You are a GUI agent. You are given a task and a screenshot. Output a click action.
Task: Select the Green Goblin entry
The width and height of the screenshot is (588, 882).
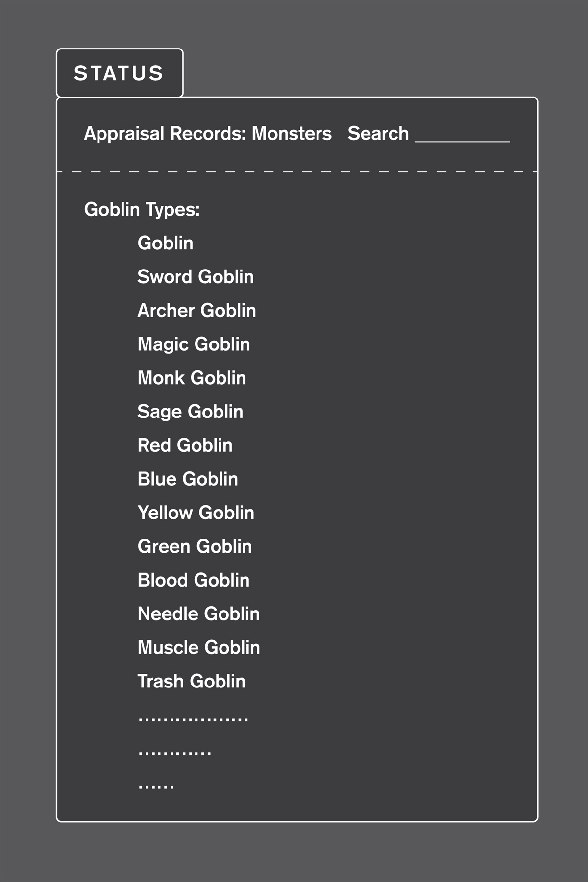tap(195, 546)
